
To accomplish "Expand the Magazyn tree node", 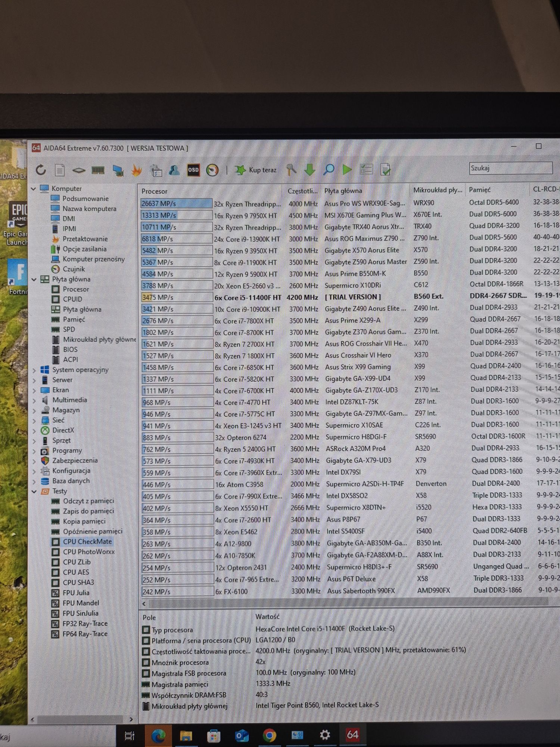I will (34, 410).
